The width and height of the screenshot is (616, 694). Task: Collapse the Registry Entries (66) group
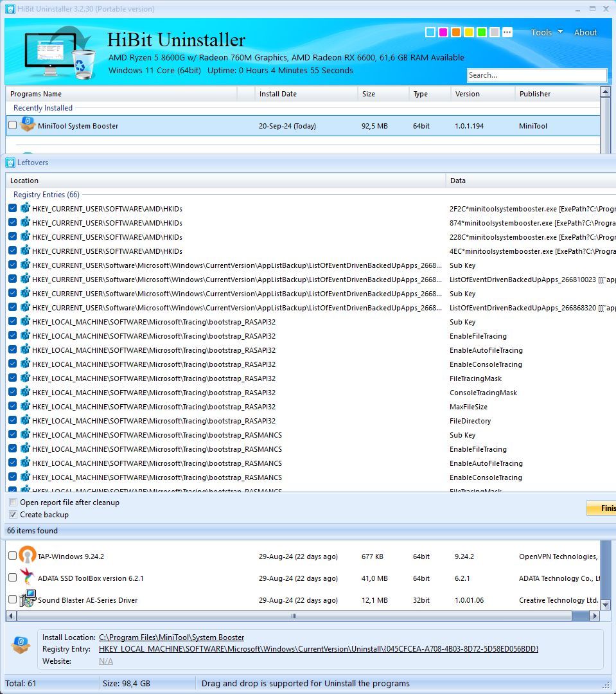coord(46,195)
